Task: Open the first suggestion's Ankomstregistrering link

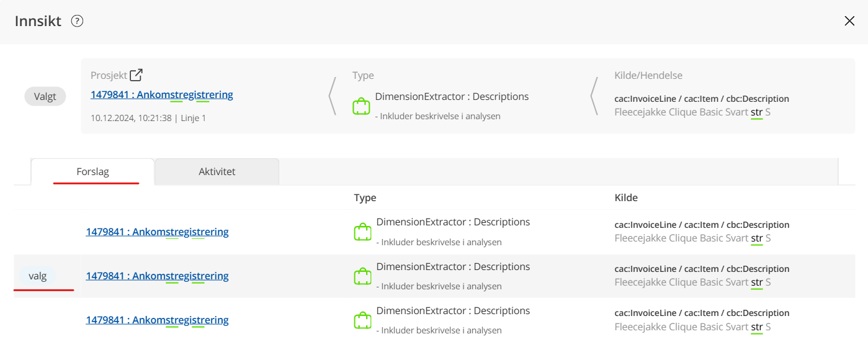Action: (x=157, y=232)
